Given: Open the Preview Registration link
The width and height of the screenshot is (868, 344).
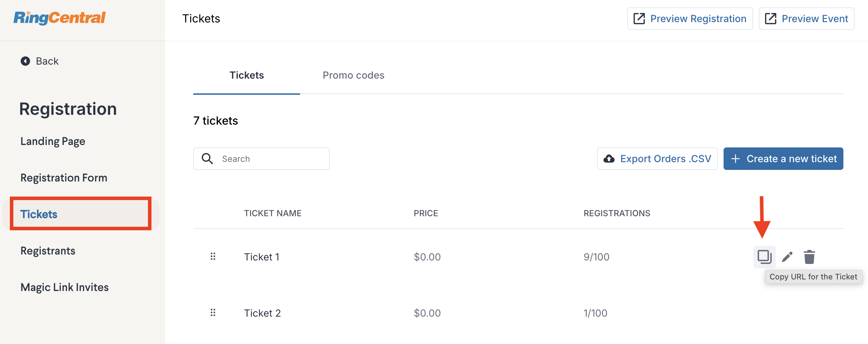Looking at the screenshot, I should pyautogui.click(x=690, y=19).
